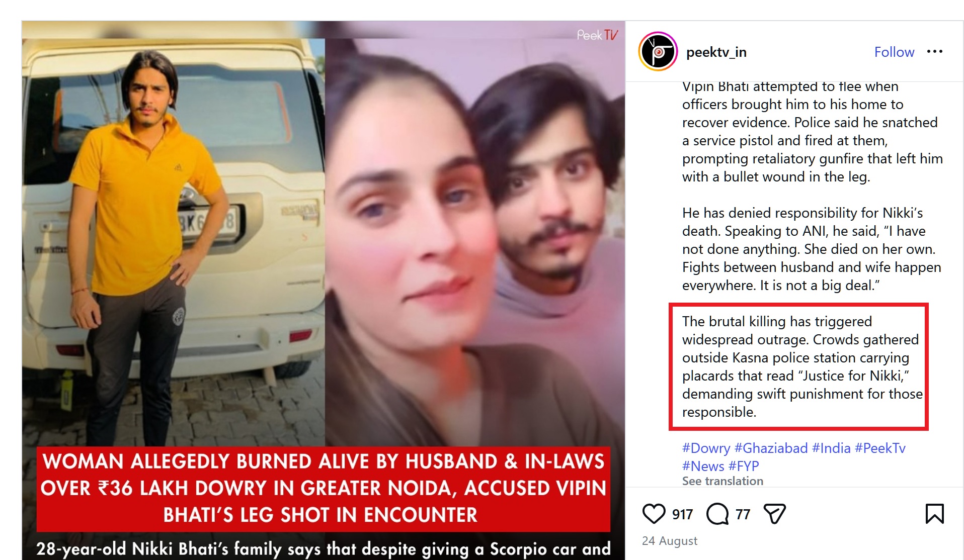Save post with bookmark icon

pyautogui.click(x=934, y=514)
